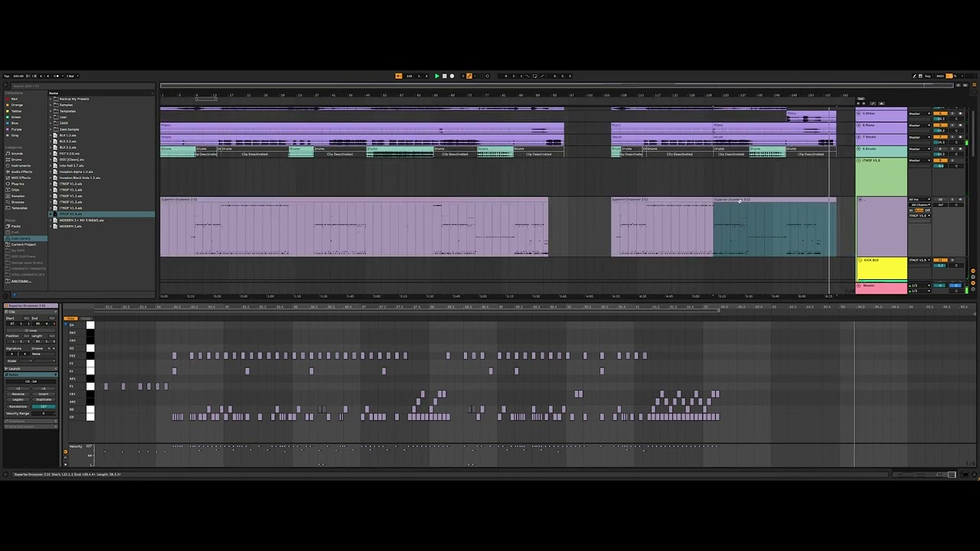Expand the Zakk Sample folder
Viewport: 980px width, 551px height.
[x=51, y=129]
